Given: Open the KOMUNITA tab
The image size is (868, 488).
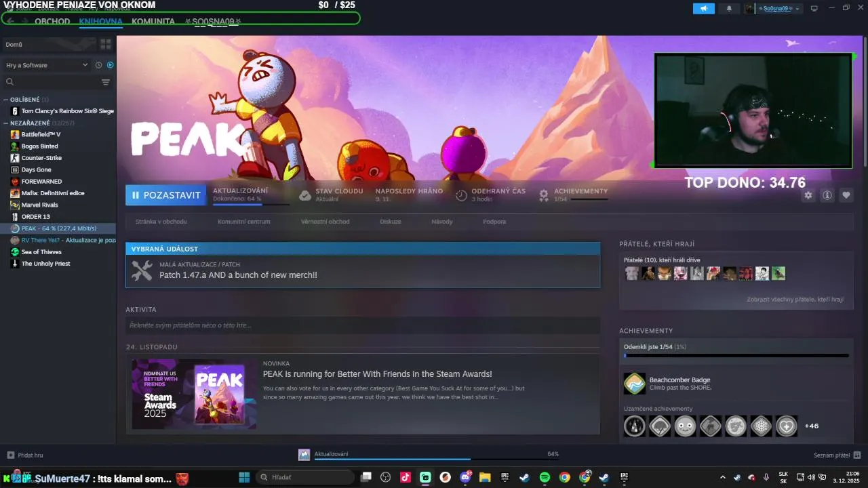Looking at the screenshot, I should (x=153, y=21).
